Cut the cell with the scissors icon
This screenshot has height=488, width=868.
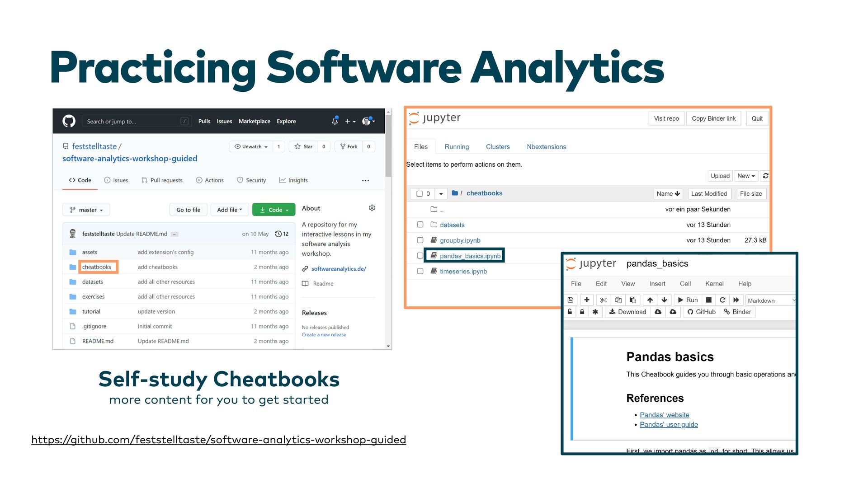tap(604, 300)
